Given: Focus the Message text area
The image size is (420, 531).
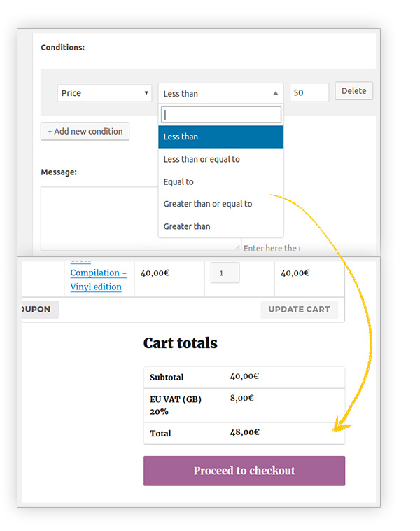Looking at the screenshot, I should point(98,217).
